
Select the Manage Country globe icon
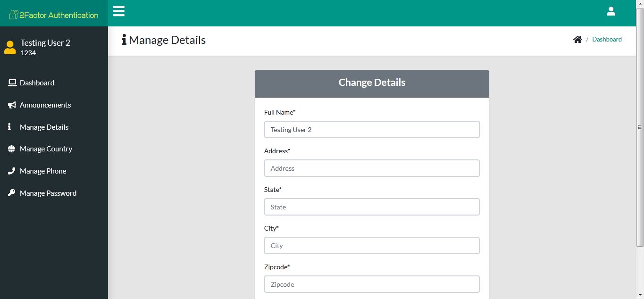[11, 148]
